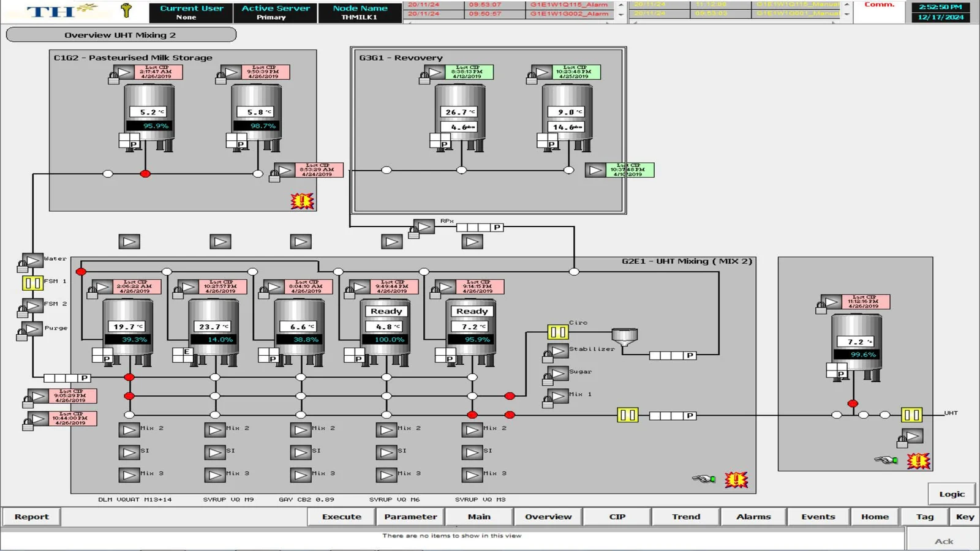Image resolution: width=980 pixels, height=551 pixels.
Task: Open the Sugar valve icon
Action: point(558,373)
